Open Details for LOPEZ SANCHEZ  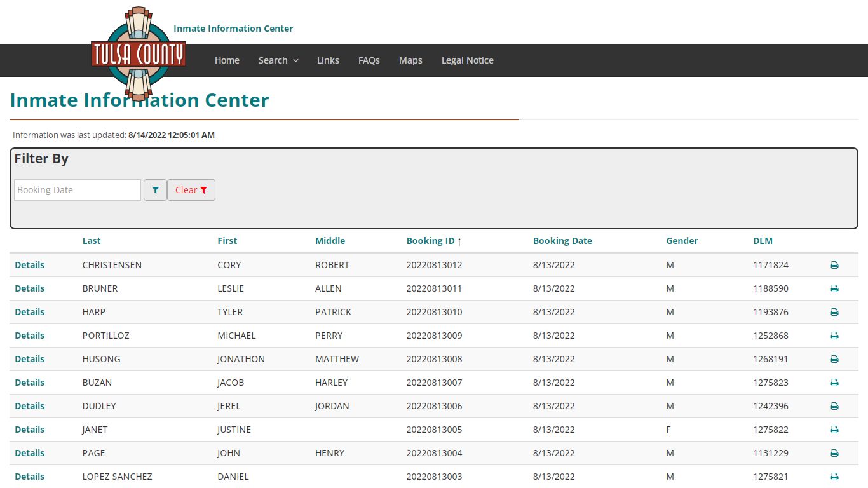(30, 477)
